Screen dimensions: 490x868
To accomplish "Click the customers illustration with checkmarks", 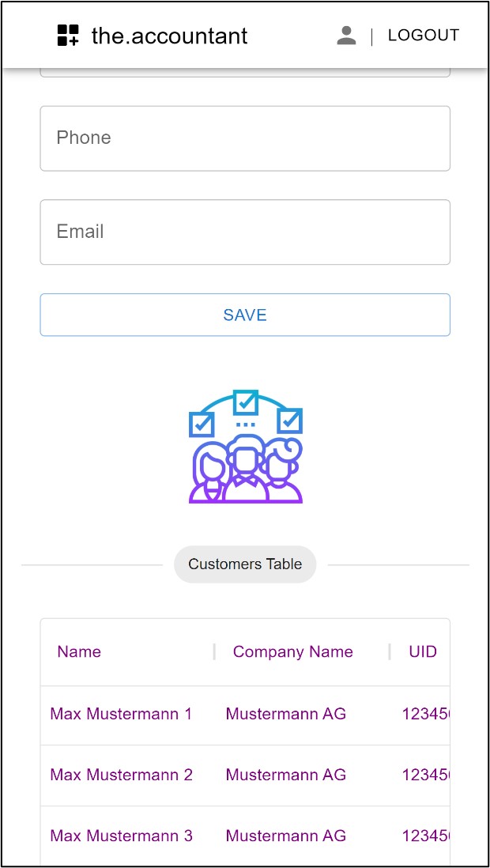I will coord(245,446).
